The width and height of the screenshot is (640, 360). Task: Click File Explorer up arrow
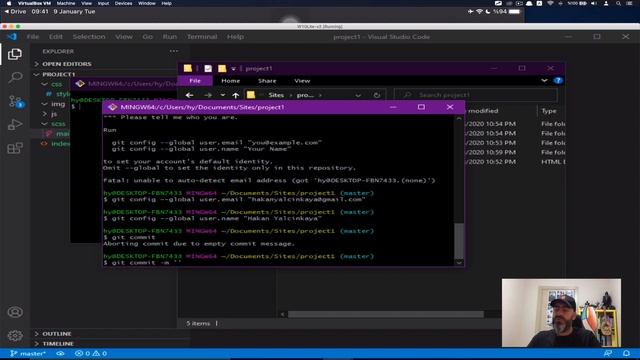pyautogui.click(x=236, y=95)
